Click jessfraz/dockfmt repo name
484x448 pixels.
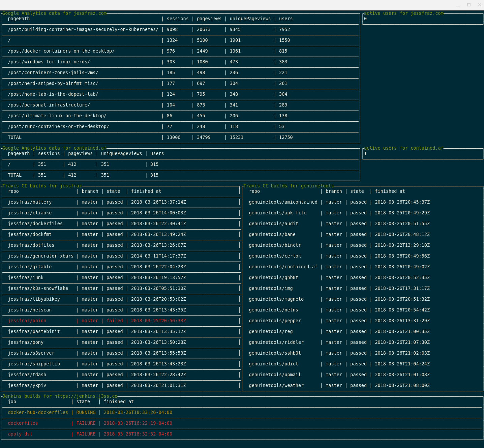pyautogui.click(x=30, y=235)
